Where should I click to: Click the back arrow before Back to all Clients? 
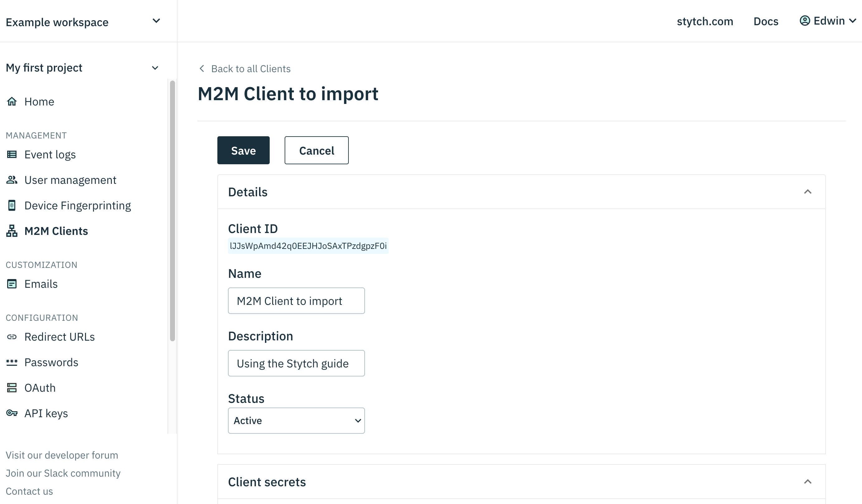[202, 69]
